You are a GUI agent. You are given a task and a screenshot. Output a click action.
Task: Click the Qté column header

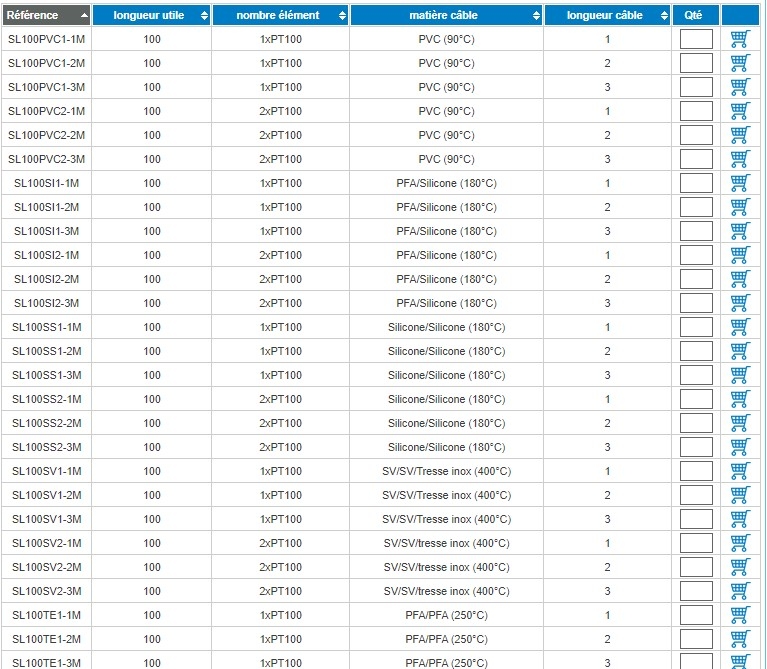click(x=696, y=15)
